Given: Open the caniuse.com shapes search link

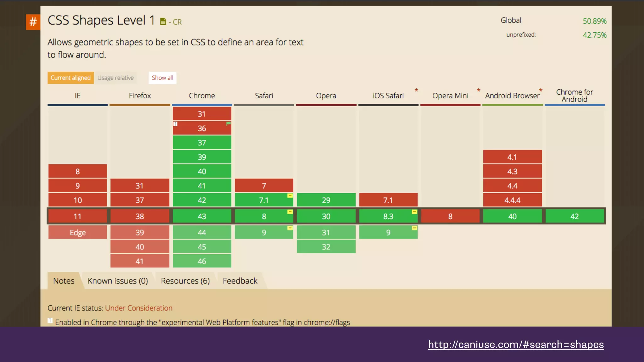Looking at the screenshot, I should (x=516, y=344).
